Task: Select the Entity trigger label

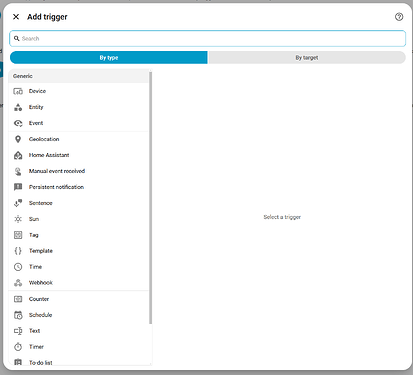Action: [36, 107]
